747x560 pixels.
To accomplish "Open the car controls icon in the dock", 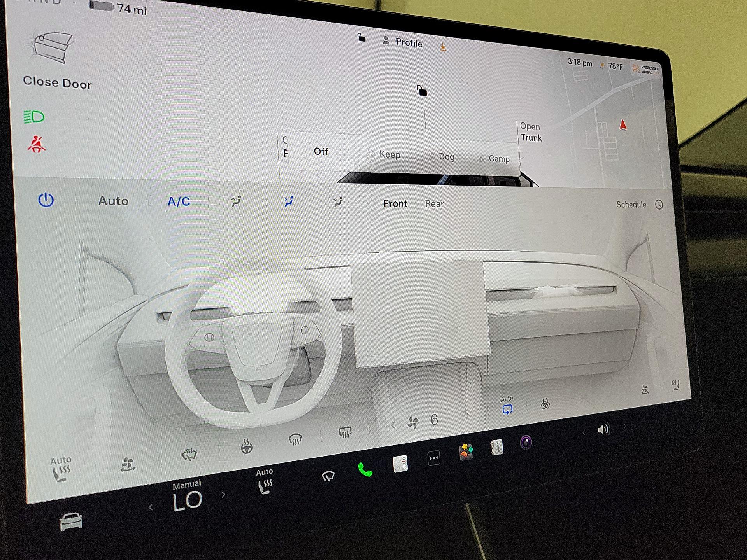I will [x=71, y=521].
